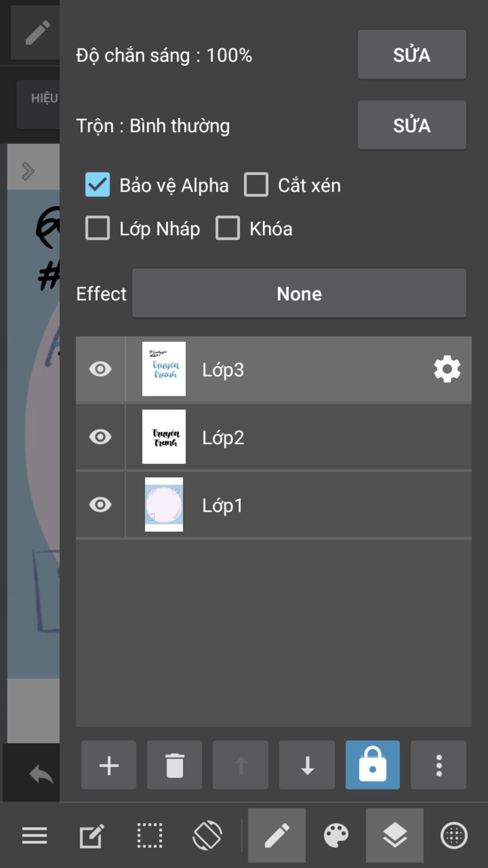This screenshot has width=488, height=868.
Task: Open Lớp3 layer settings gear
Action: 447,369
